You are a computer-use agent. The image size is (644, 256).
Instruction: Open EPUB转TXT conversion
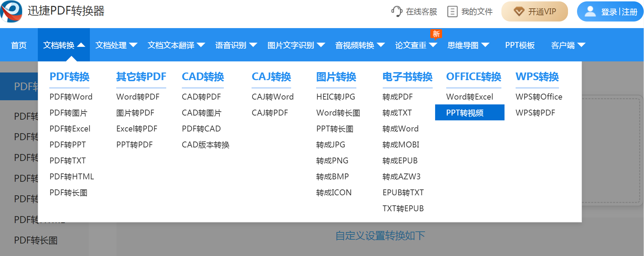[x=403, y=193]
